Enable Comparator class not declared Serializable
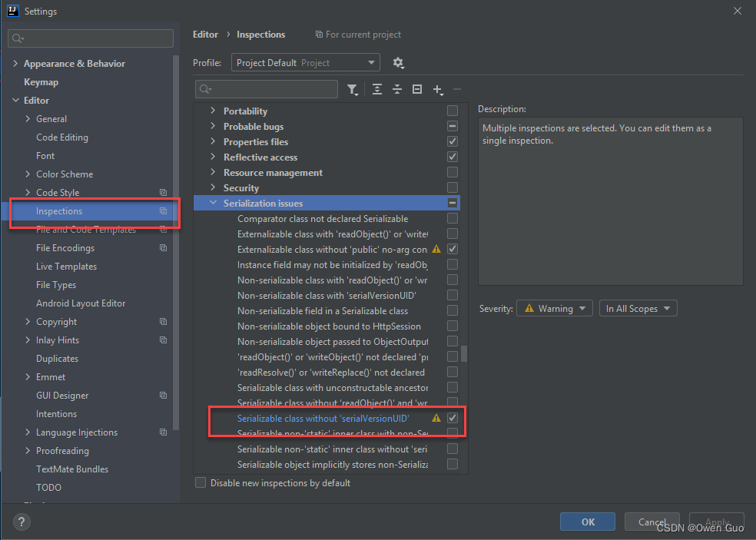The image size is (756, 540). point(453,218)
